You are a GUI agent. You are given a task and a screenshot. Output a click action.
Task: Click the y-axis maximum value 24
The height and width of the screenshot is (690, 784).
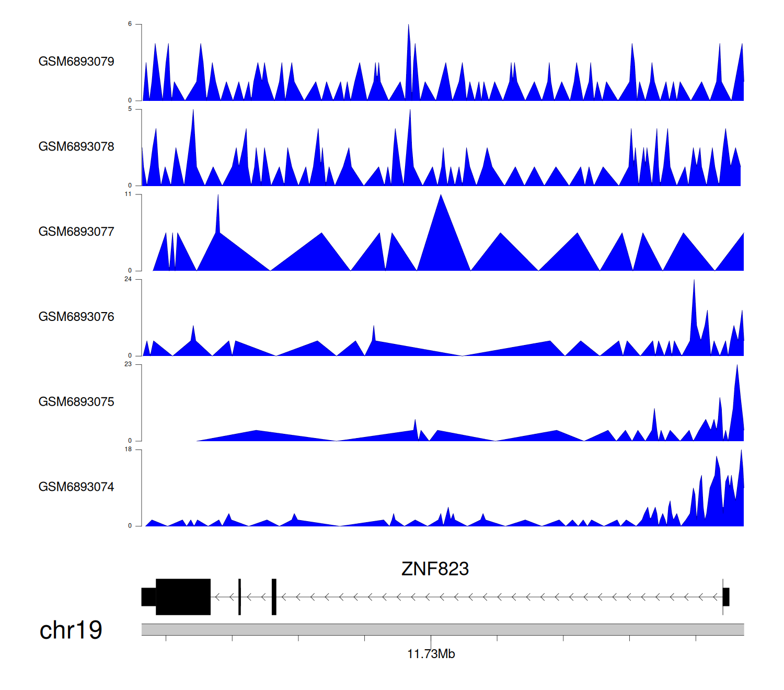pyautogui.click(x=128, y=279)
